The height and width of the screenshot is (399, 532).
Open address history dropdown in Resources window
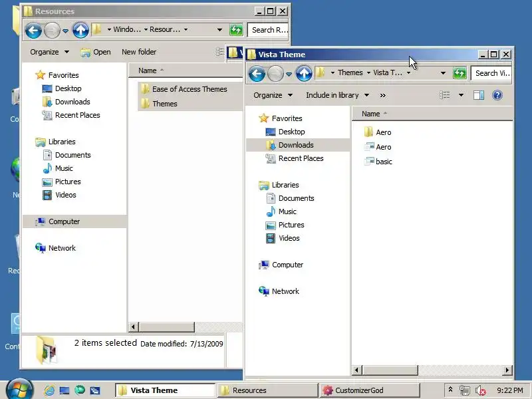[x=219, y=30]
